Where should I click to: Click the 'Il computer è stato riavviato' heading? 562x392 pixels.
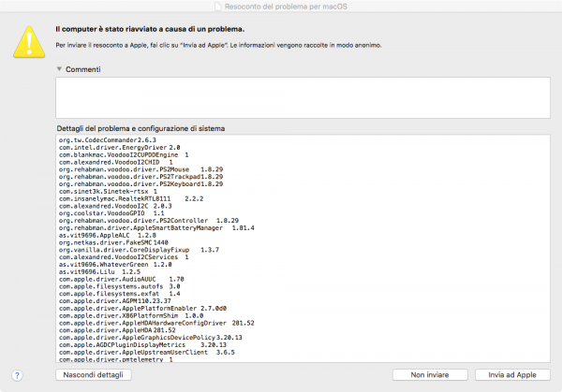(150, 29)
